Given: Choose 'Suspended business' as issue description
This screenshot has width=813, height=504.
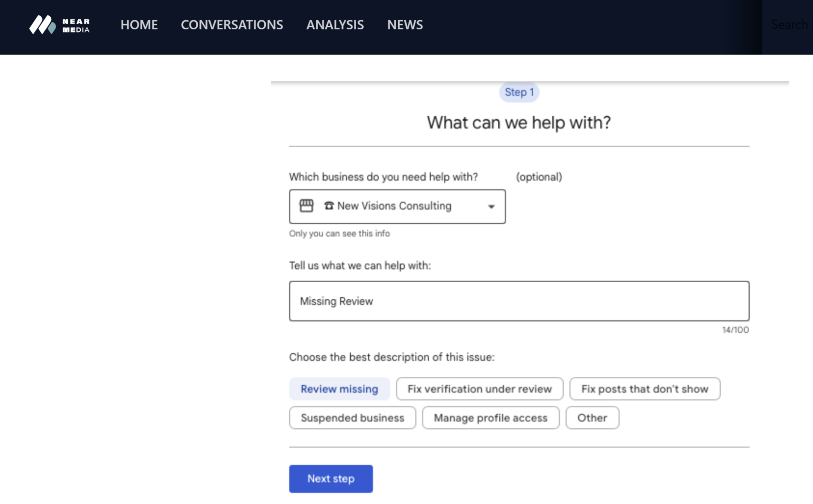Looking at the screenshot, I should click(352, 418).
